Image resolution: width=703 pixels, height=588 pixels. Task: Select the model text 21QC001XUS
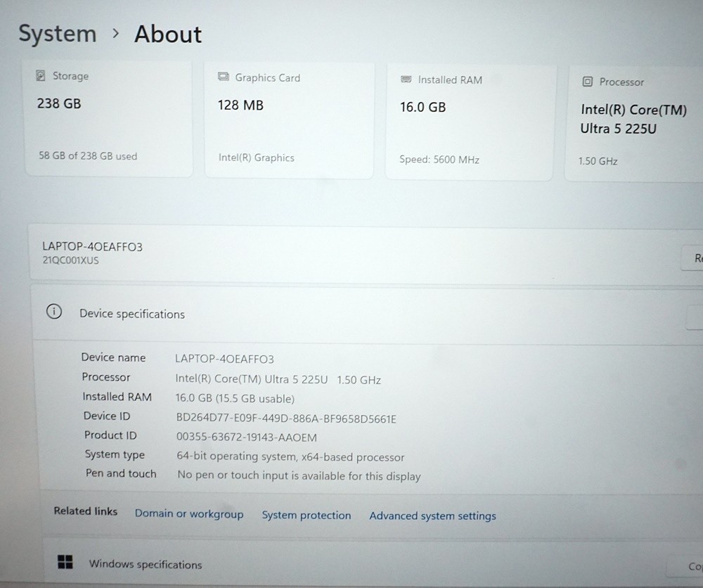tap(70, 260)
